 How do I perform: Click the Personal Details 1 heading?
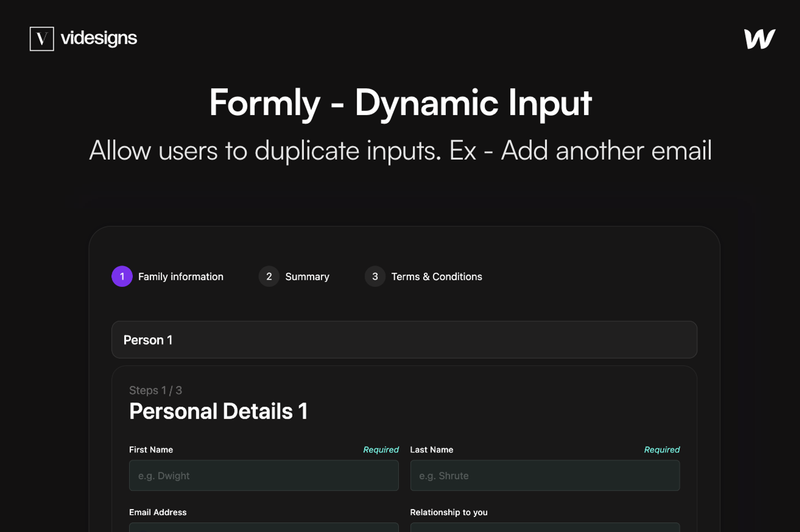(218, 411)
